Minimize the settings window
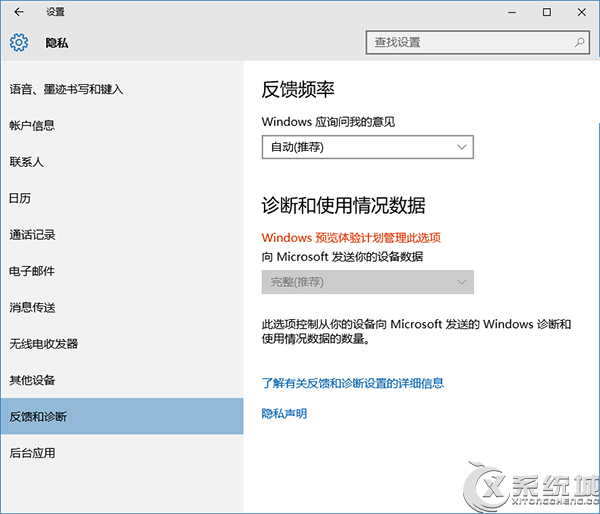600x514 pixels. [512, 12]
